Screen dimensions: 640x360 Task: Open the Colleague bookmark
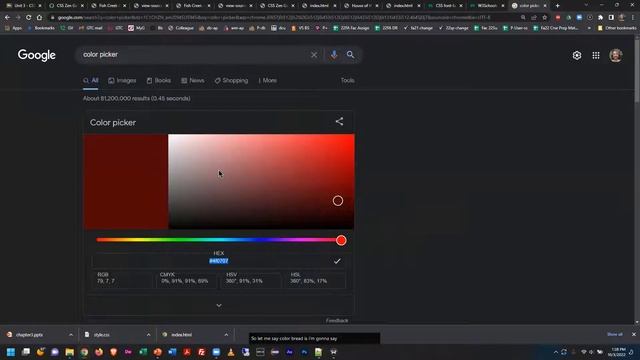pos(180,28)
